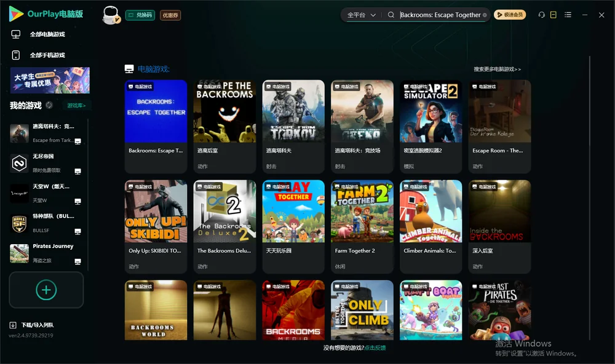The image size is (615, 364).
Task: Open the Backrooms World game thumbnail
Action: [156, 310]
